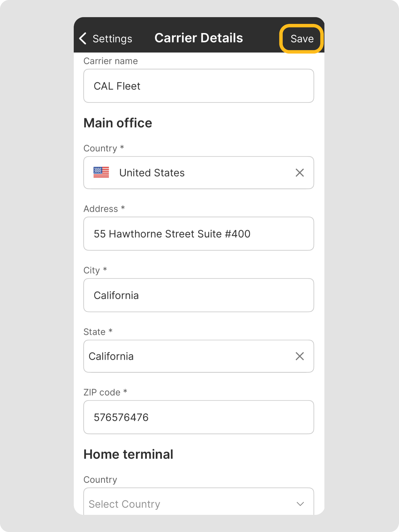The image size is (399, 532).
Task: Open the Select Country dropdown
Action: click(187, 504)
